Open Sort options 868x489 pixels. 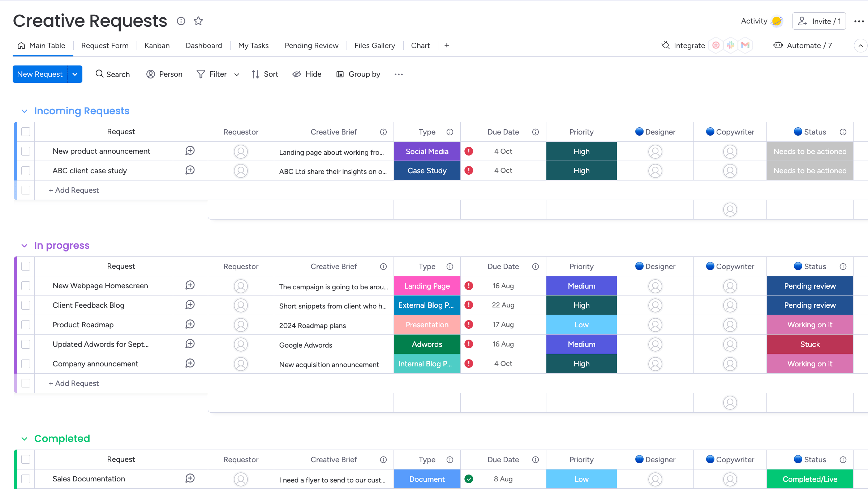click(265, 74)
